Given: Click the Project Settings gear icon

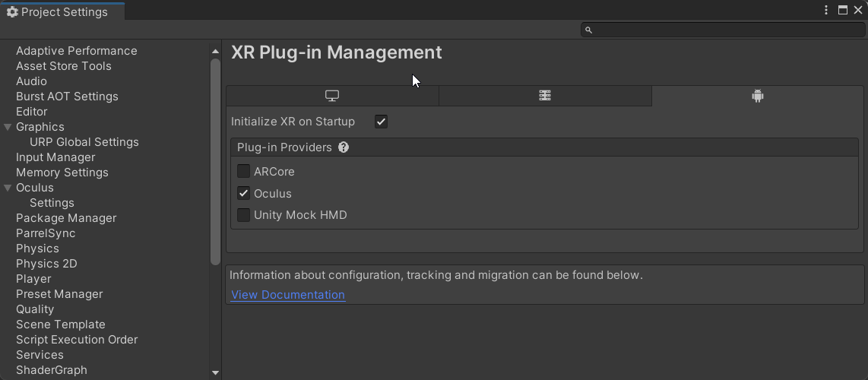Looking at the screenshot, I should coord(12,12).
